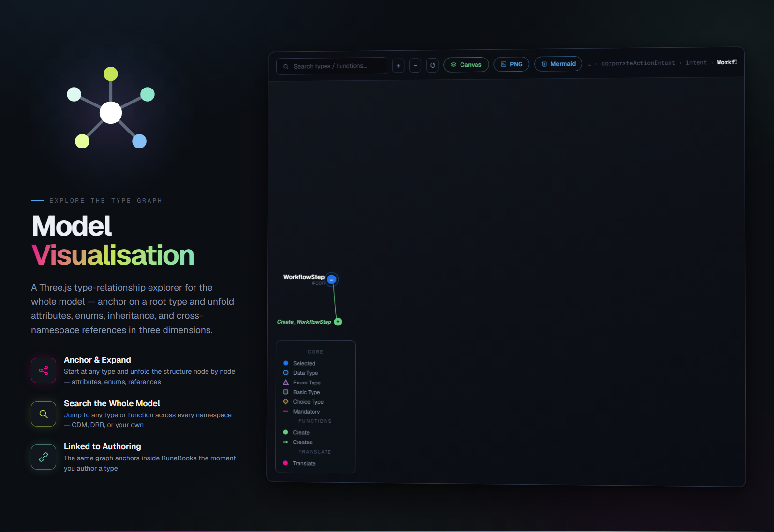Click the FUNCTIONS legend section header
This screenshot has height=532, width=774.
(315, 421)
